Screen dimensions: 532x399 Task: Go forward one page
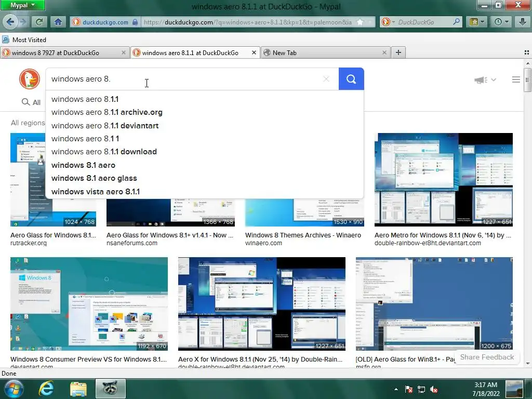23,22
